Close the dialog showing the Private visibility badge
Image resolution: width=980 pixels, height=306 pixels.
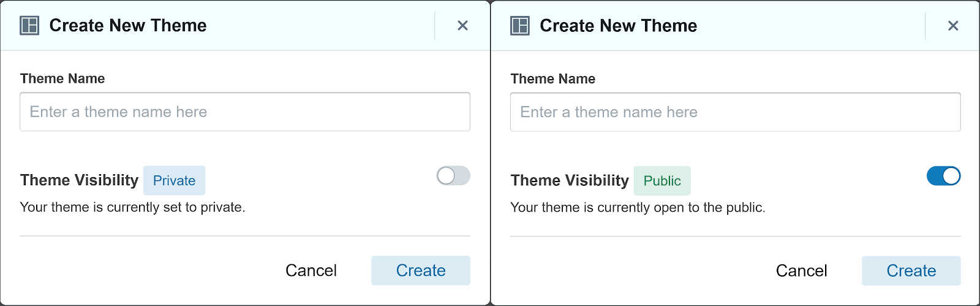click(462, 26)
